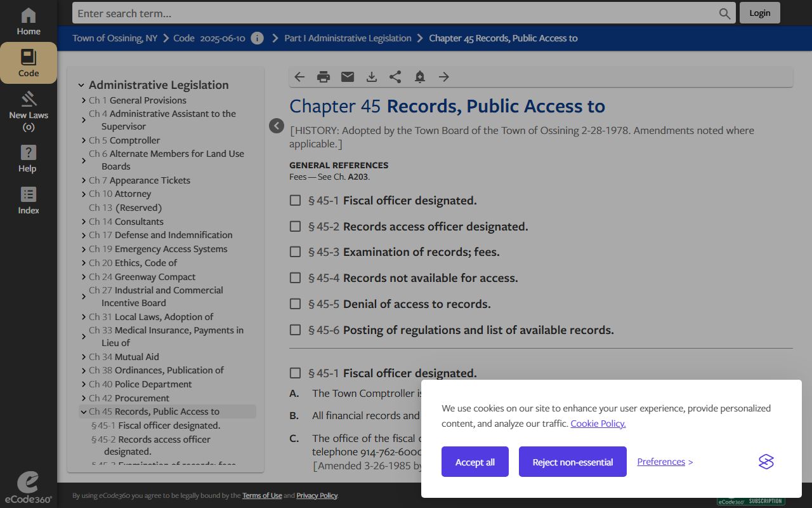Click the print icon in toolbar
Image resolution: width=812 pixels, height=508 pixels.
coord(324,77)
